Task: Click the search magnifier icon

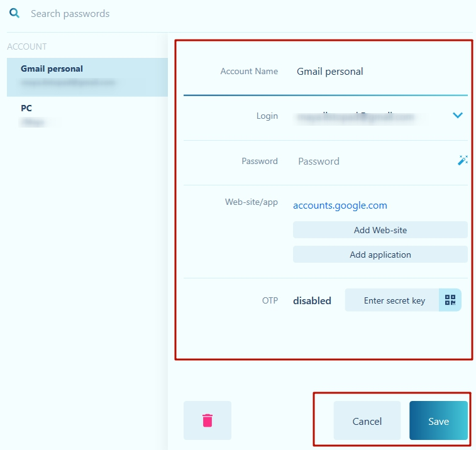Action: (x=14, y=13)
